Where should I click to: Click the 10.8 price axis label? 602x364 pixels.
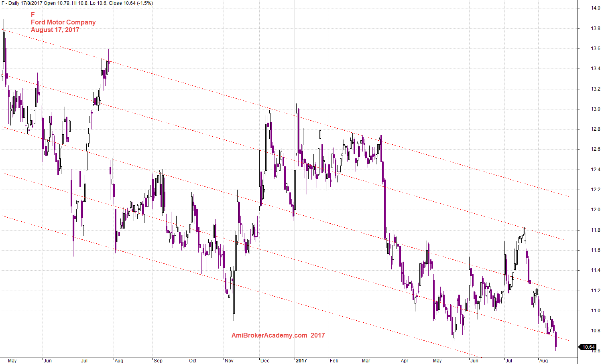coord(595,331)
